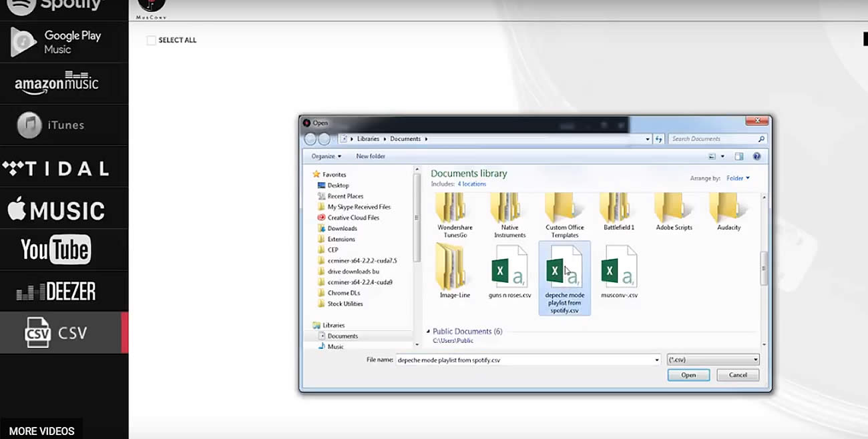Select Custom Office Templates folder
This screenshot has height=439, width=868.
coord(565,215)
